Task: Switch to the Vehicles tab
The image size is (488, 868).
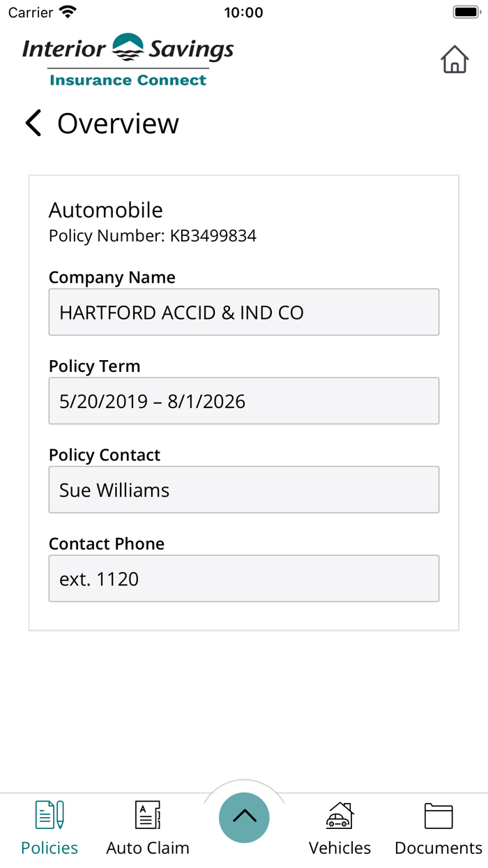Action: (x=340, y=827)
